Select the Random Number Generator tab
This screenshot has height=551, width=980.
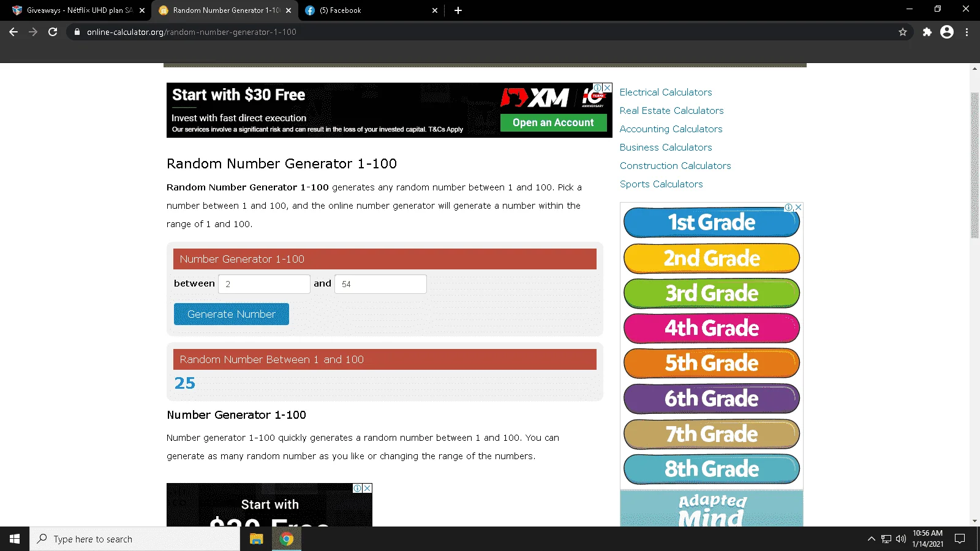(x=224, y=10)
